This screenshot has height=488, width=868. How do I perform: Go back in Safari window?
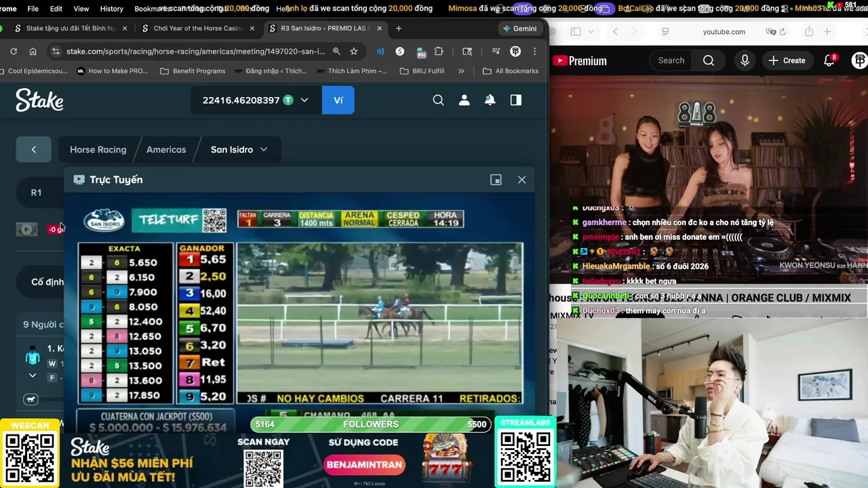coord(615,32)
